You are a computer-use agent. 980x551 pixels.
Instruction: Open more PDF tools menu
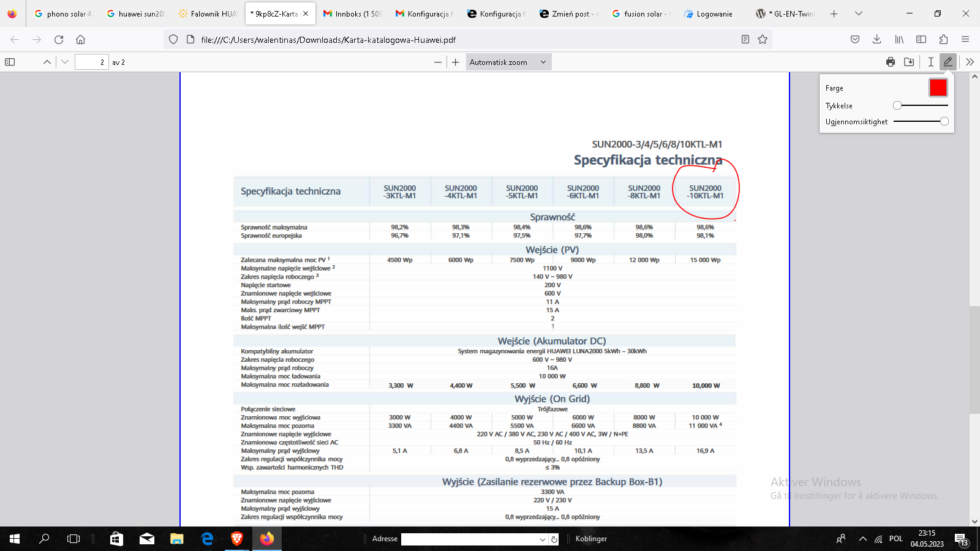point(970,62)
